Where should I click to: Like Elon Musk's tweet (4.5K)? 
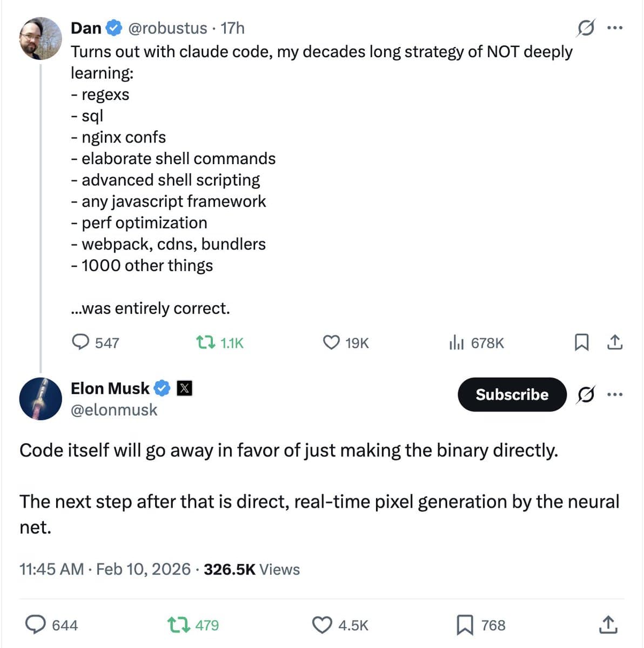pos(323,625)
